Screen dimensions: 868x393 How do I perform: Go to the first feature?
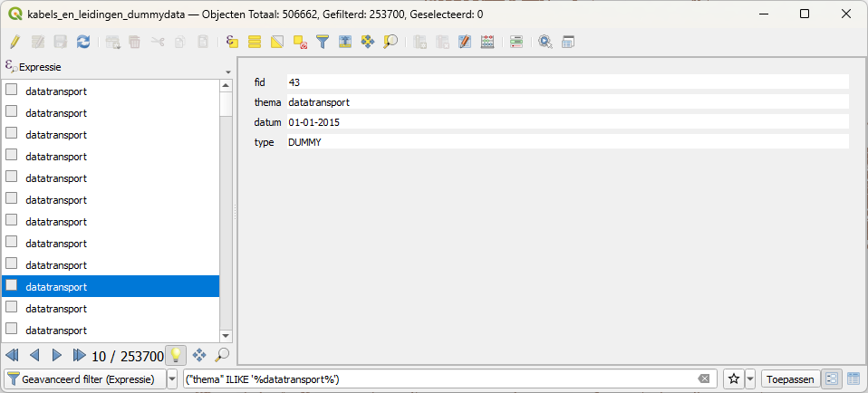[x=12, y=355]
